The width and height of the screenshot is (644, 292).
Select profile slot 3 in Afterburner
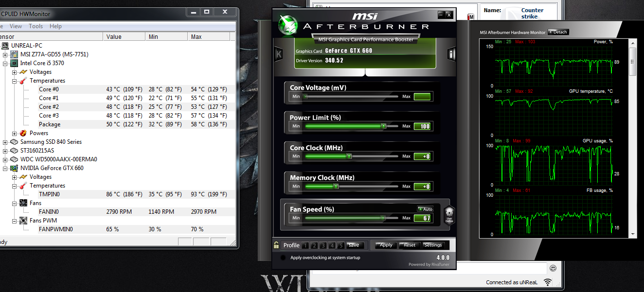tap(323, 245)
